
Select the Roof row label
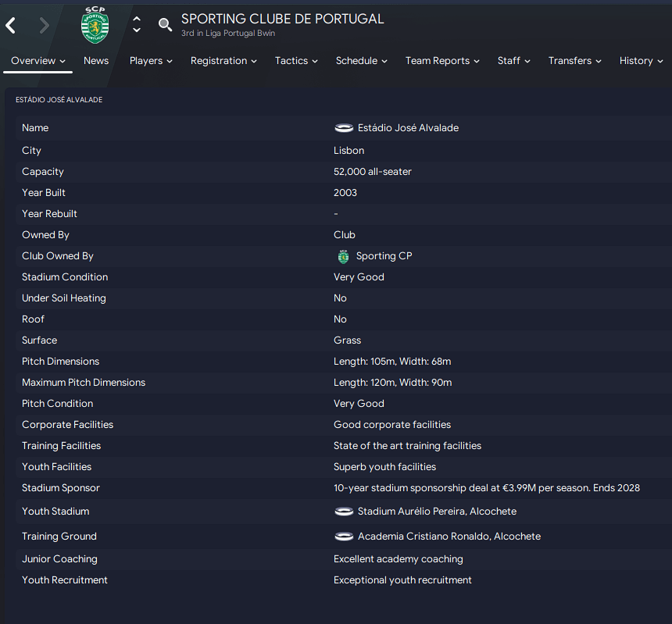point(33,319)
